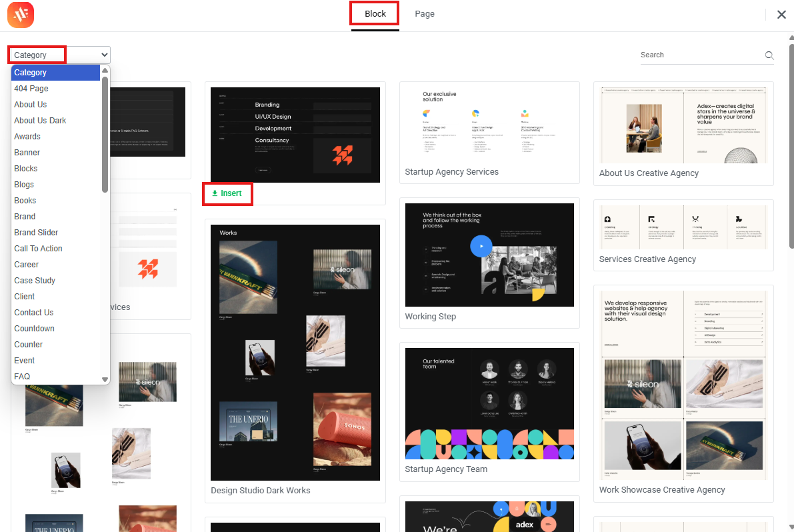Click the orange app logo icon
This screenshot has width=794, height=532.
point(21,15)
